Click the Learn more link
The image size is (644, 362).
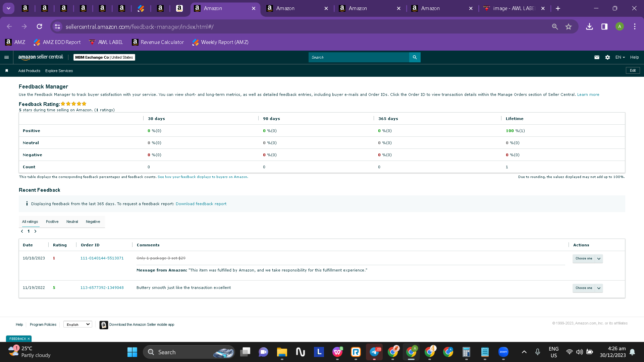588,95
